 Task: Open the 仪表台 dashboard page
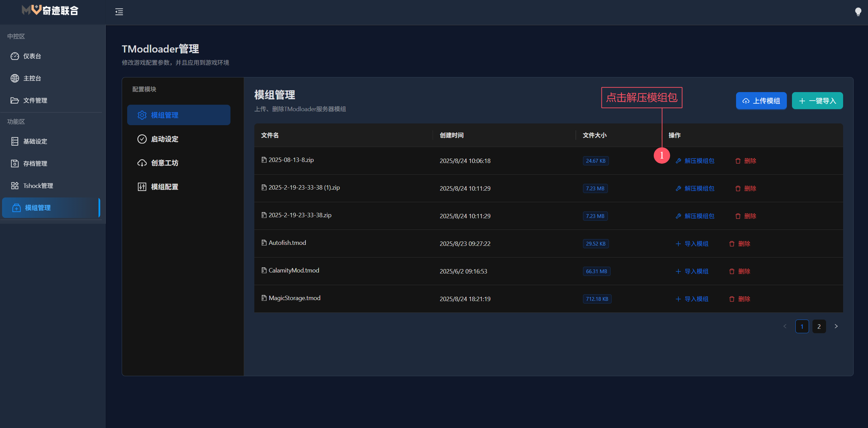pos(32,56)
